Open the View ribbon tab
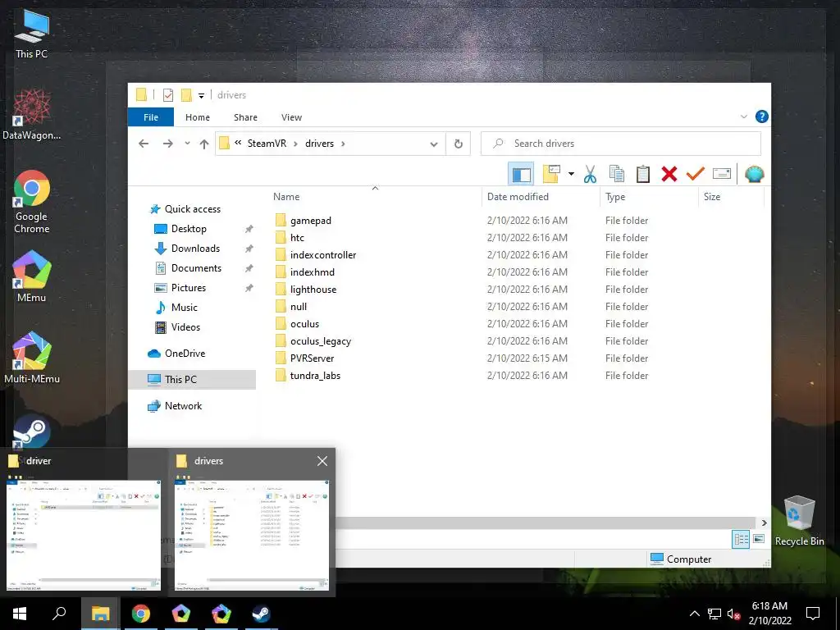Viewport: 840px width, 630px height. (291, 117)
